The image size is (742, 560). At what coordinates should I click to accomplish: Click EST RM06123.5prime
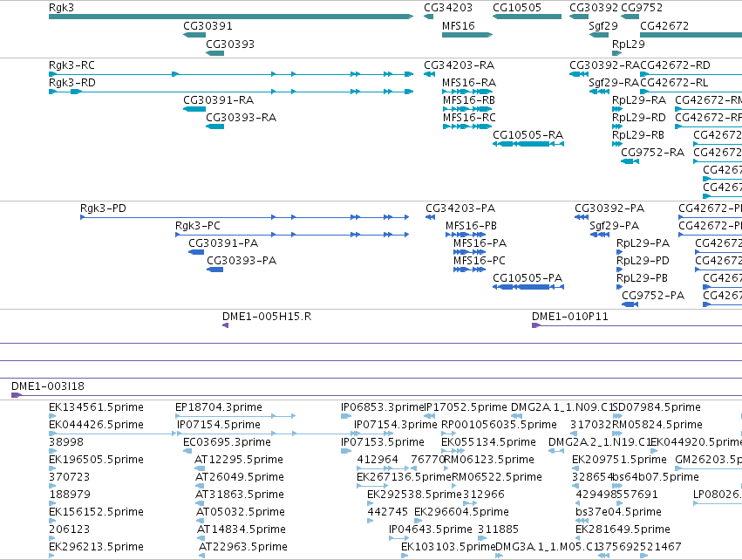[446, 468]
